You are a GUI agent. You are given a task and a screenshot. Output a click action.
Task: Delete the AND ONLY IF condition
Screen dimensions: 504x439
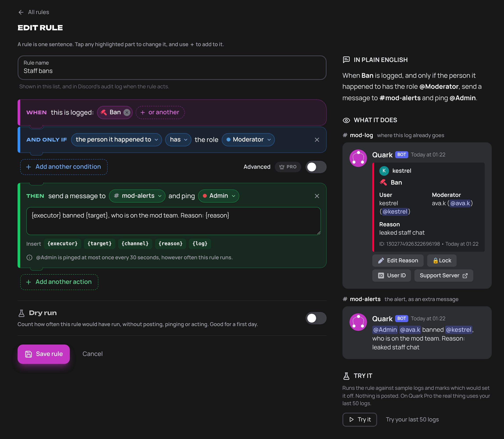pos(317,140)
